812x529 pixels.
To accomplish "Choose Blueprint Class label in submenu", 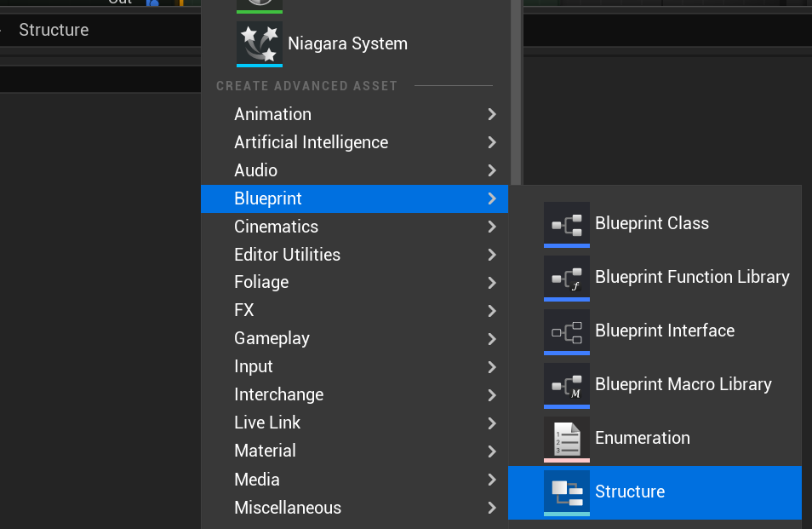I will coord(652,223).
